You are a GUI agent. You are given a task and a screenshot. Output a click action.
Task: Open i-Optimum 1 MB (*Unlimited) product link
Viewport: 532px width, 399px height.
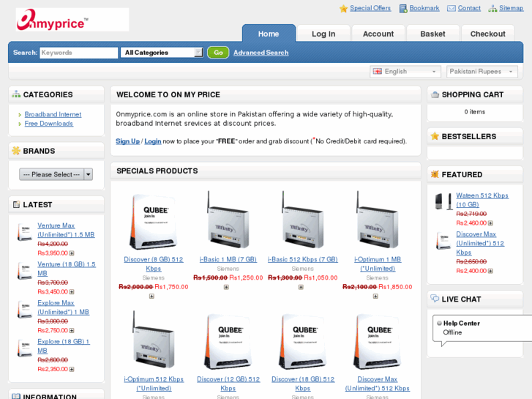378,264
